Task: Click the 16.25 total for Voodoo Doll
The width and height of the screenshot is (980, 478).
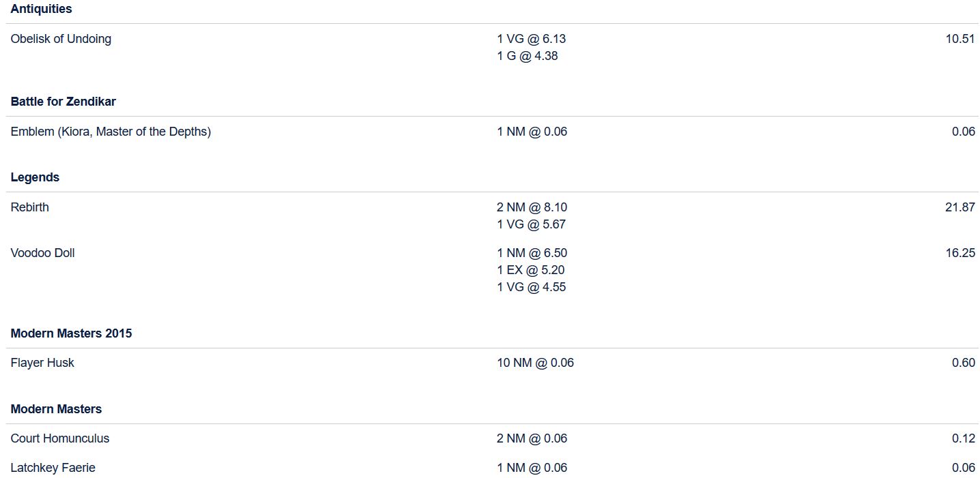Action: pyautogui.click(x=960, y=253)
